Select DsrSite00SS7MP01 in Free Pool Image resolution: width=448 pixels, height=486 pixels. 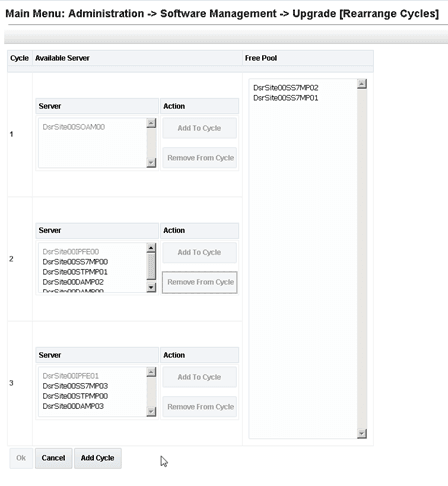coord(286,98)
